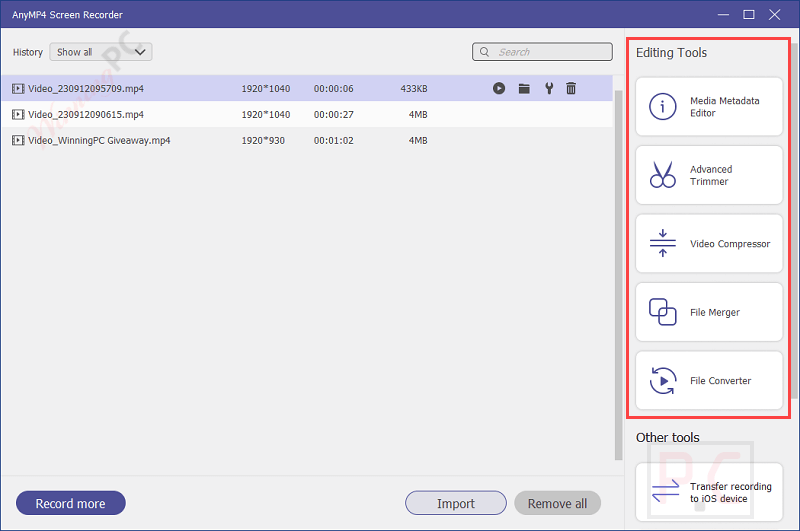This screenshot has height=531, width=800.
Task: Click the Other tools heading
Action: pos(667,438)
